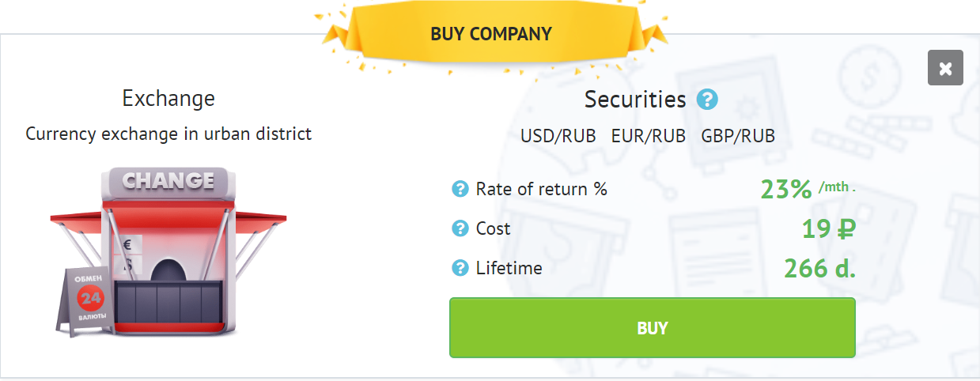Click the 19 ruble cost value
Screen dimensions: 980x381
point(828,229)
